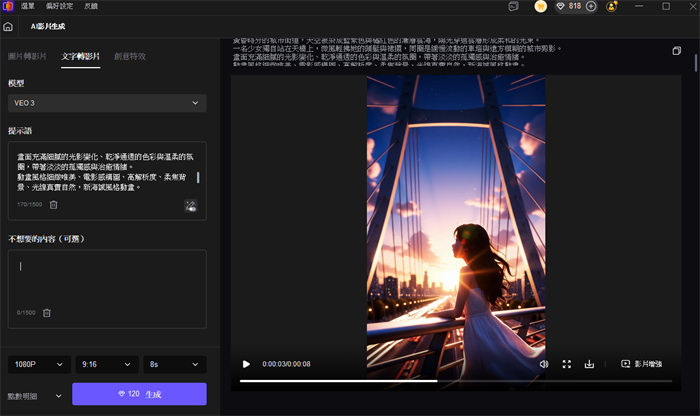The width and height of the screenshot is (700, 416).
Task: Download the generated video
Action: click(x=590, y=364)
